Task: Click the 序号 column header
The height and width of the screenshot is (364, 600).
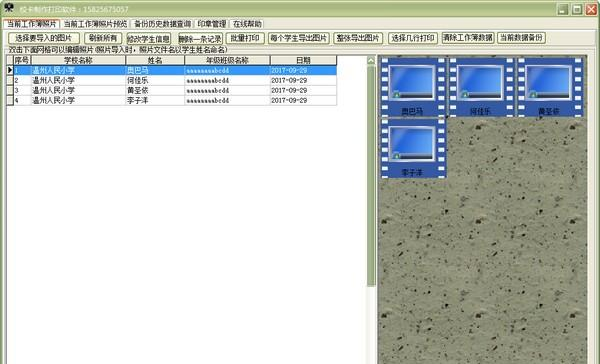Action: [22, 60]
